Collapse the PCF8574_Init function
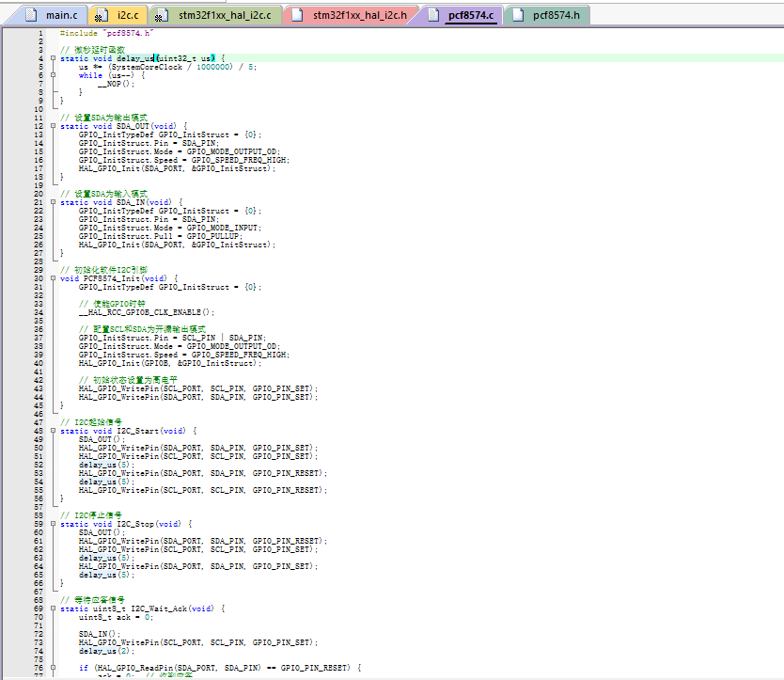This screenshot has width=784, height=680. (x=53, y=278)
